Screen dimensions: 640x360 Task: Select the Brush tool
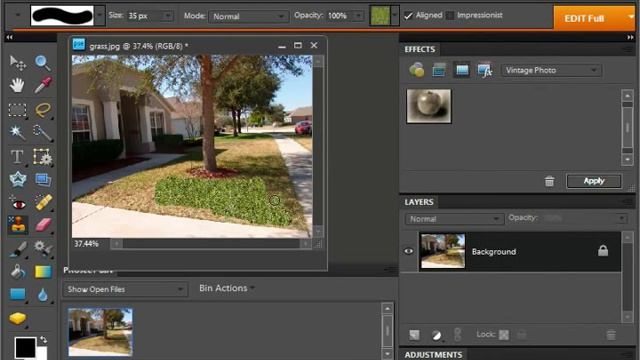[x=18, y=249]
